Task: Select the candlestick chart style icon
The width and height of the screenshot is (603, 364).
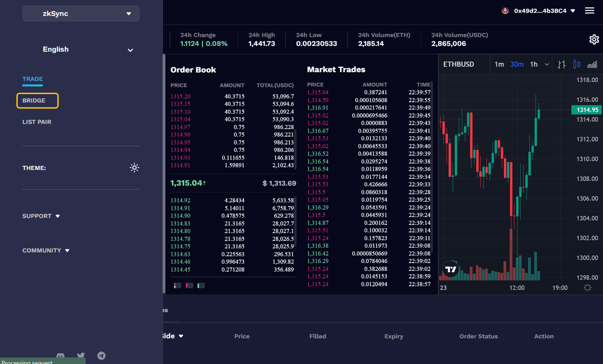Action: point(577,65)
